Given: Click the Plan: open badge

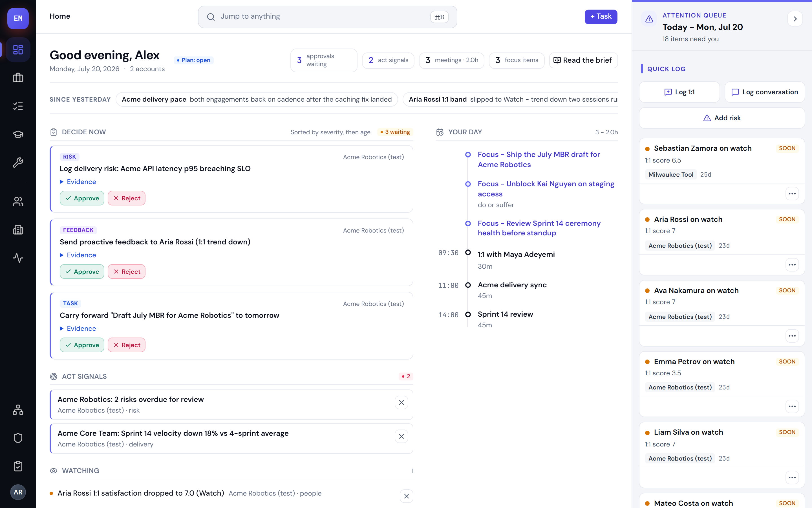Looking at the screenshot, I should [194, 60].
